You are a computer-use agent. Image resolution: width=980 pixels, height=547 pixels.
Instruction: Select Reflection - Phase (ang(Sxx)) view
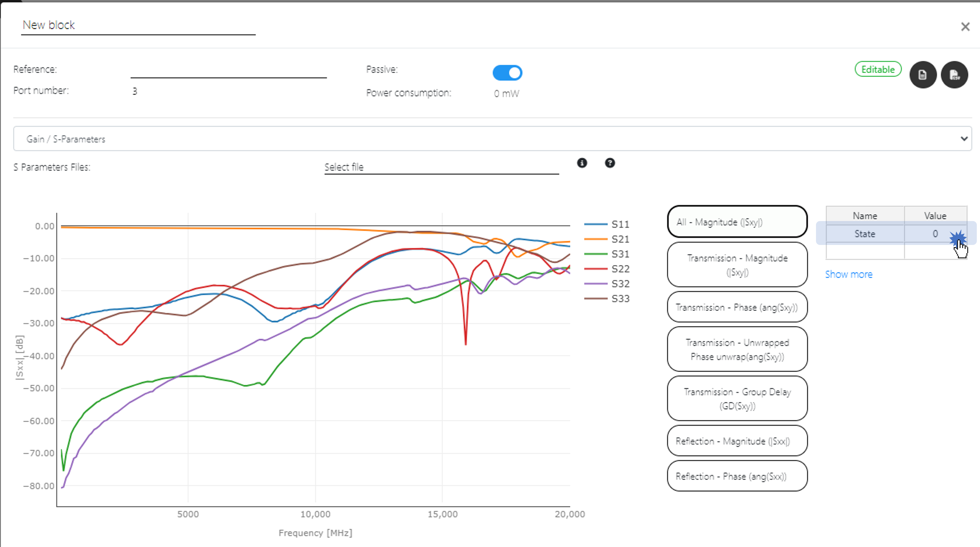(x=737, y=476)
